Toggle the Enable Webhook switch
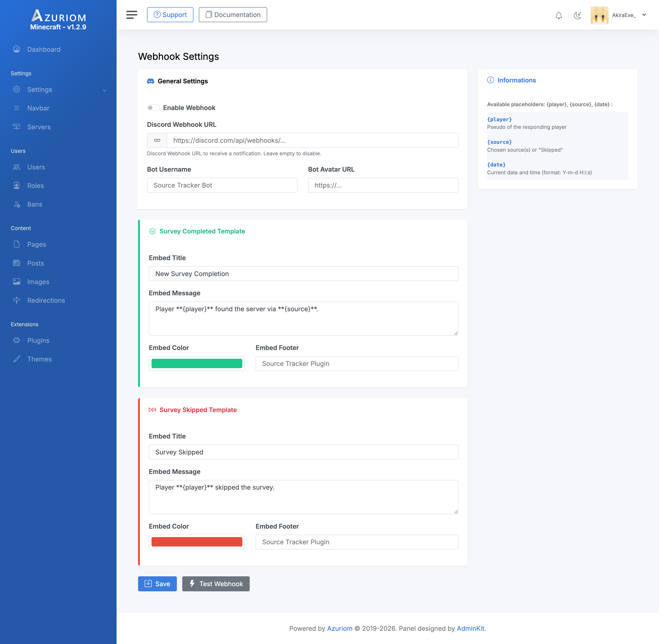This screenshot has height=644, width=659. 153,108
